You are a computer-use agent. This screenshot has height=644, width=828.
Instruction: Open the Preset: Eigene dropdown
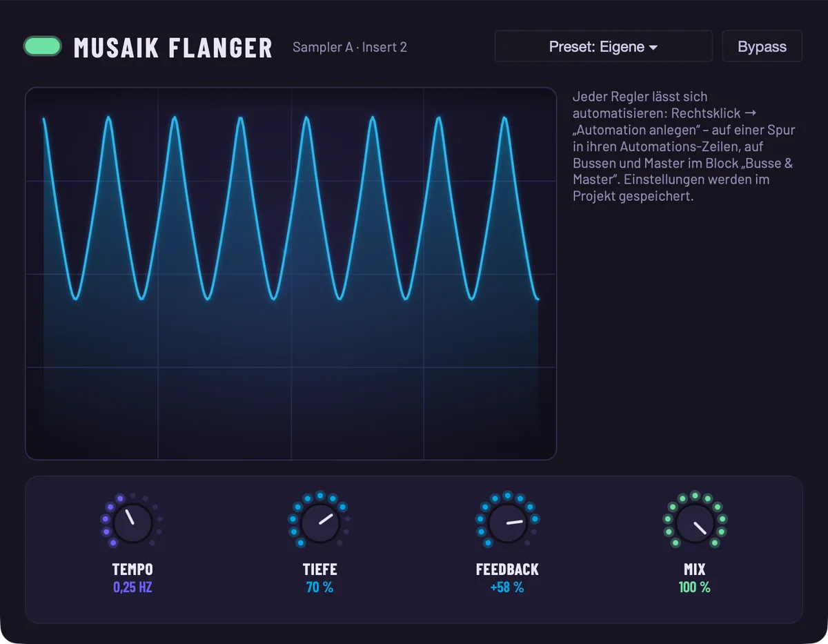click(603, 46)
